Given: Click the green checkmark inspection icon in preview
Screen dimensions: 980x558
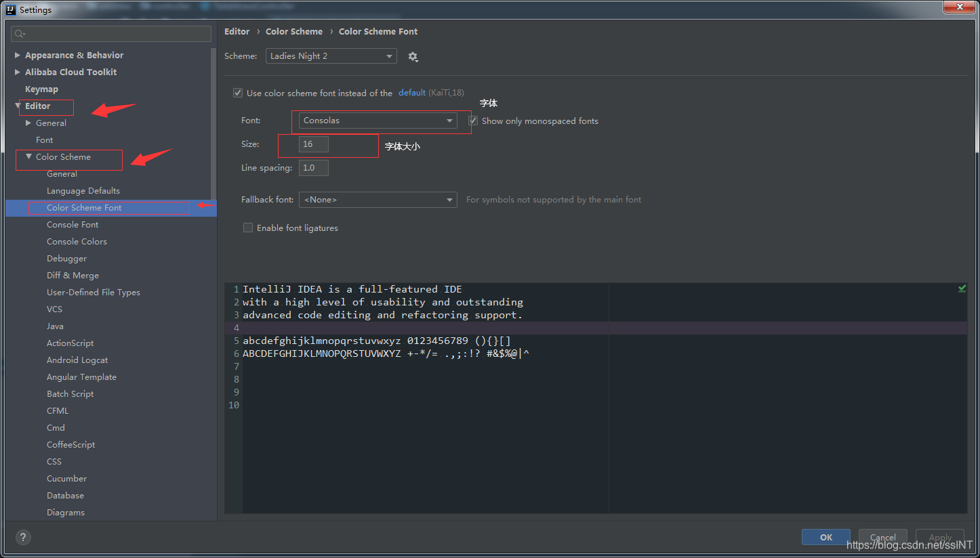Looking at the screenshot, I should (x=962, y=289).
